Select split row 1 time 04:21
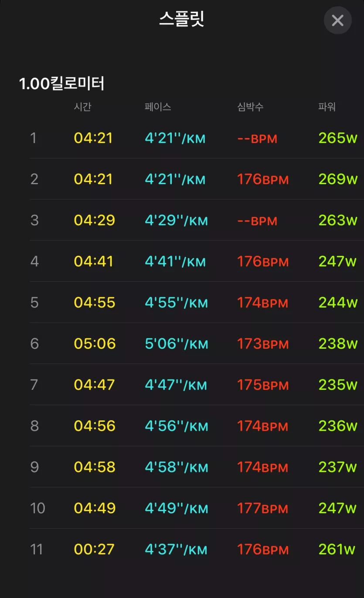 point(93,138)
